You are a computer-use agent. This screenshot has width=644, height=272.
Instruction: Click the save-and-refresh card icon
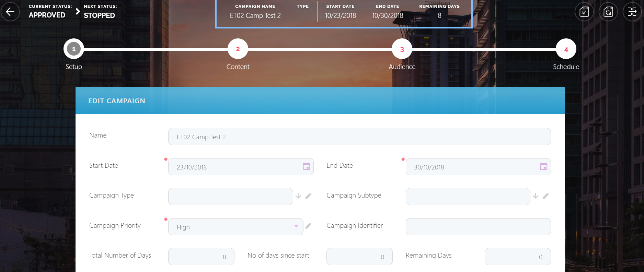[x=608, y=12]
